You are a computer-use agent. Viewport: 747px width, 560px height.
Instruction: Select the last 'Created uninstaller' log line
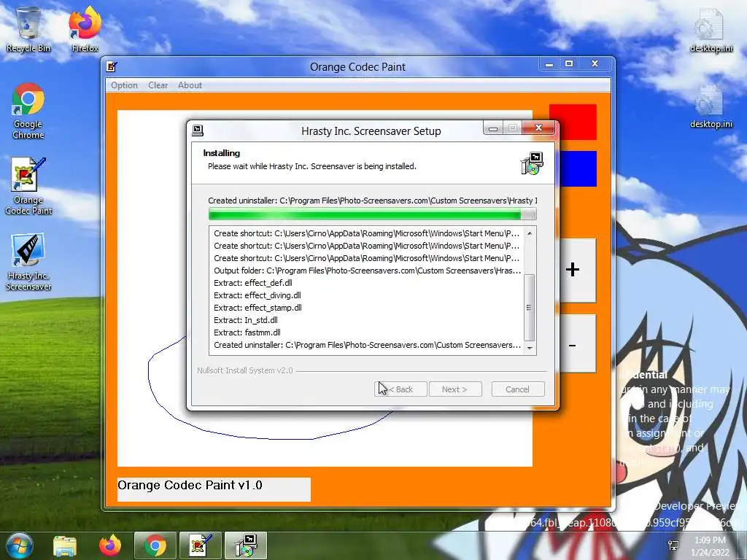(x=367, y=345)
